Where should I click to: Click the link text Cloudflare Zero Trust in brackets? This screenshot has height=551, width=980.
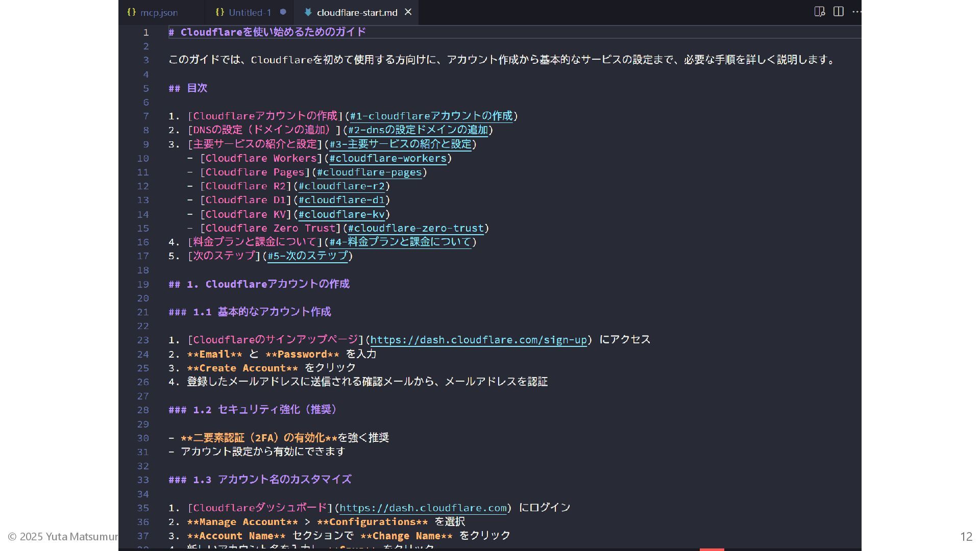point(270,228)
